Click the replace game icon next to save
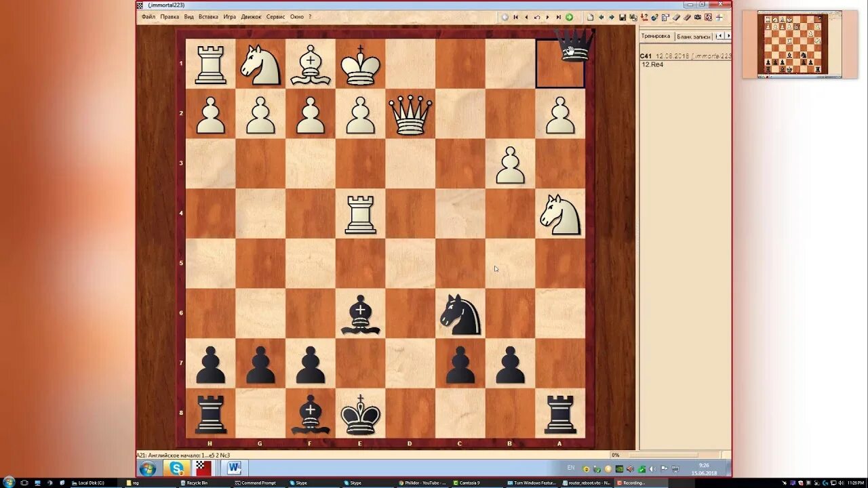The height and width of the screenshot is (488, 868). (633, 17)
